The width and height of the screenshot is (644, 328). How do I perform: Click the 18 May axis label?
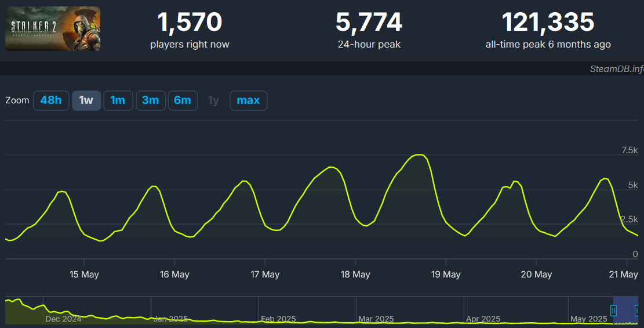(x=355, y=275)
